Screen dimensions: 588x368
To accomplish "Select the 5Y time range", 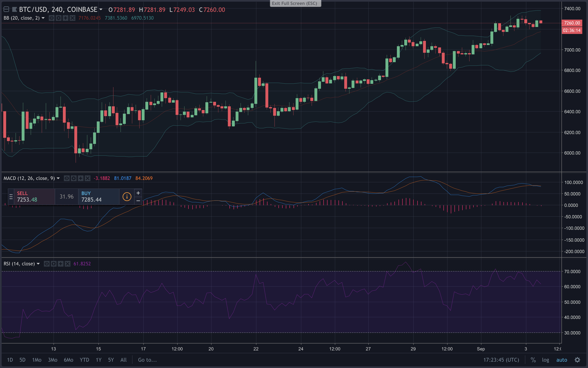I will coord(111,360).
